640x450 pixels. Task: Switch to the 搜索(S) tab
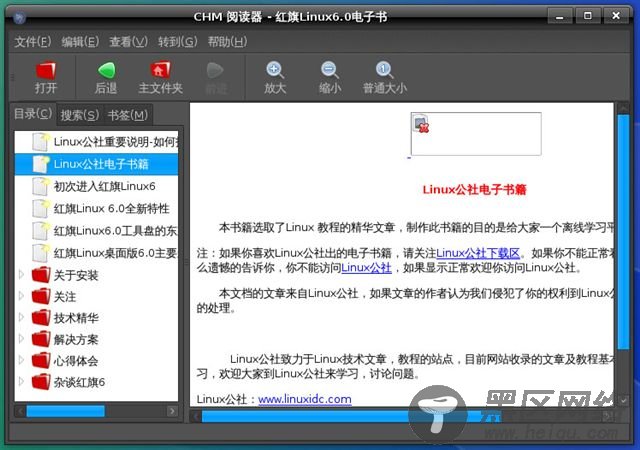pyautogui.click(x=80, y=115)
